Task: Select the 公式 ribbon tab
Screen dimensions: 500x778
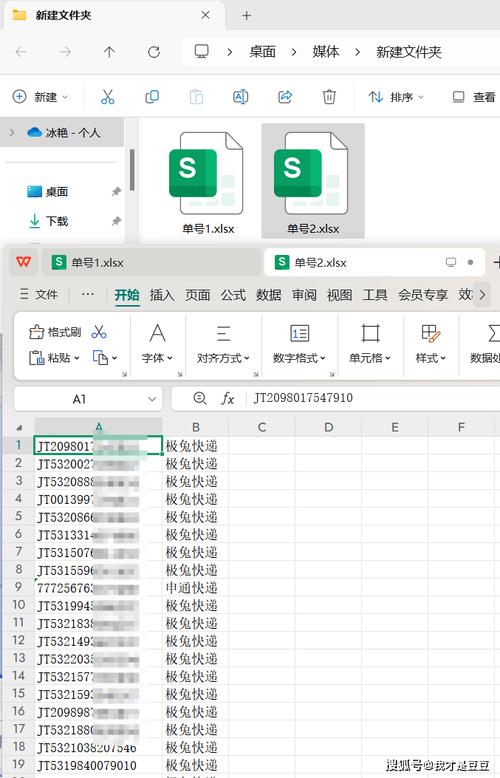Action: (x=233, y=295)
